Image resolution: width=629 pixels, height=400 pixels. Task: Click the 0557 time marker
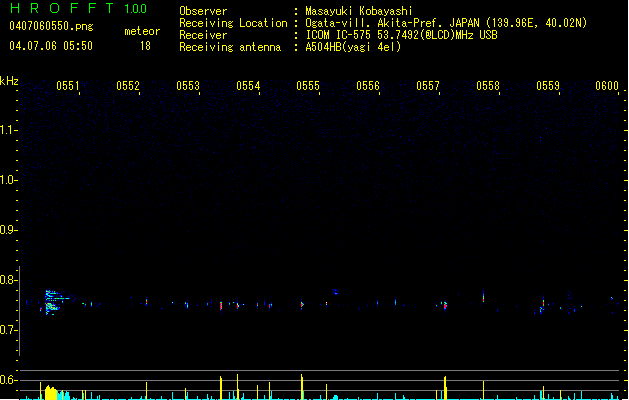[428, 86]
